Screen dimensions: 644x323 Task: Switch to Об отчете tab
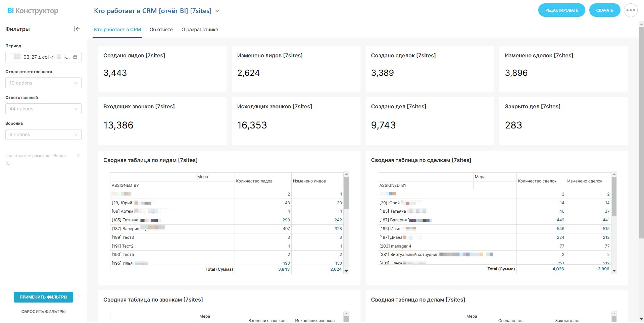tap(161, 30)
